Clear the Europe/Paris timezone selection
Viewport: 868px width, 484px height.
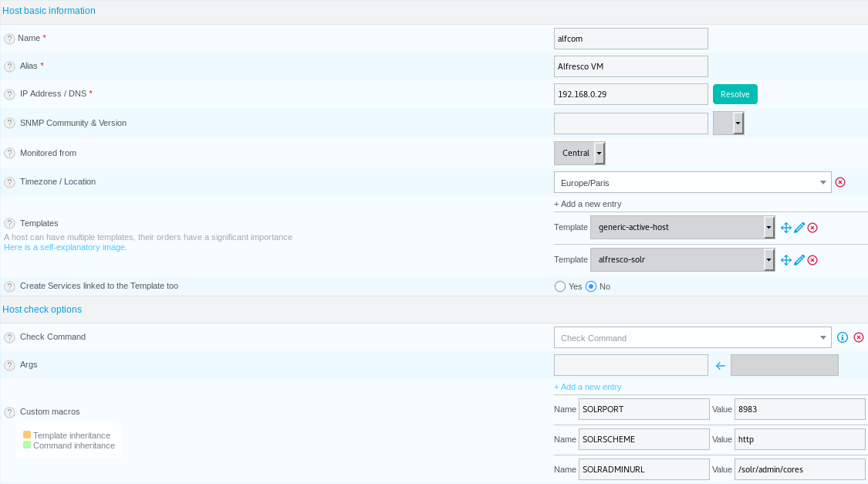[839, 182]
